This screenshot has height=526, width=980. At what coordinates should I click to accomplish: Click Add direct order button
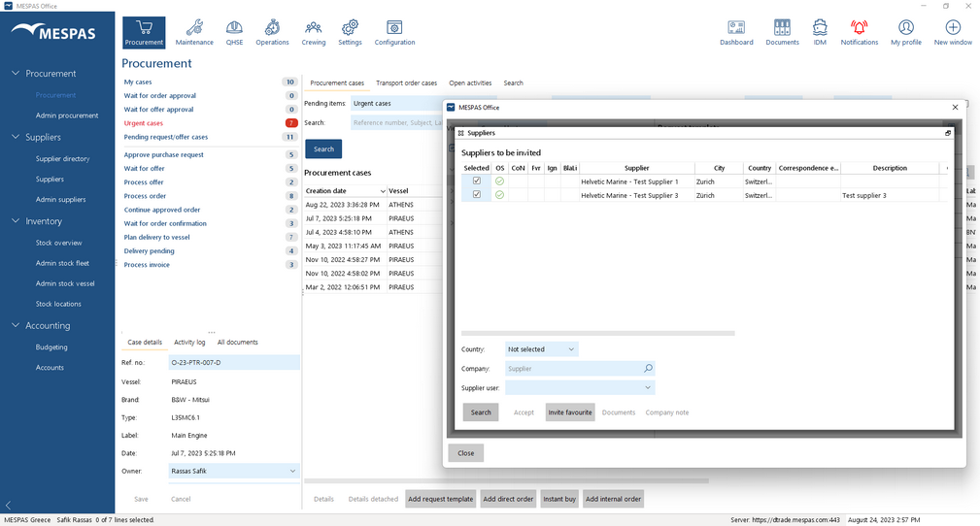click(508, 499)
